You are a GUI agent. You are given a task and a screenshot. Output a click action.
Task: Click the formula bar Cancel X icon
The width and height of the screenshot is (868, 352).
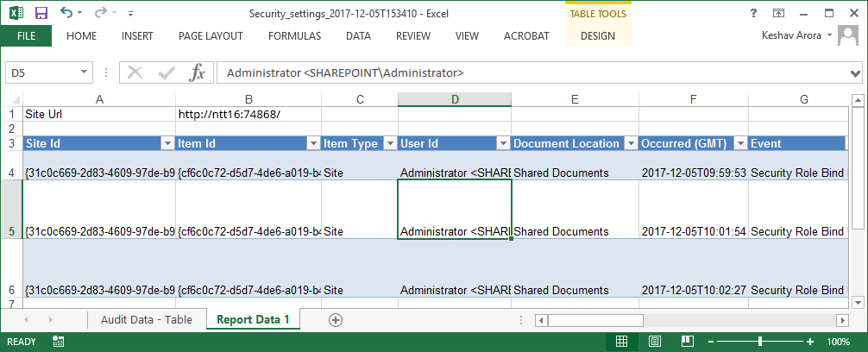tap(135, 72)
